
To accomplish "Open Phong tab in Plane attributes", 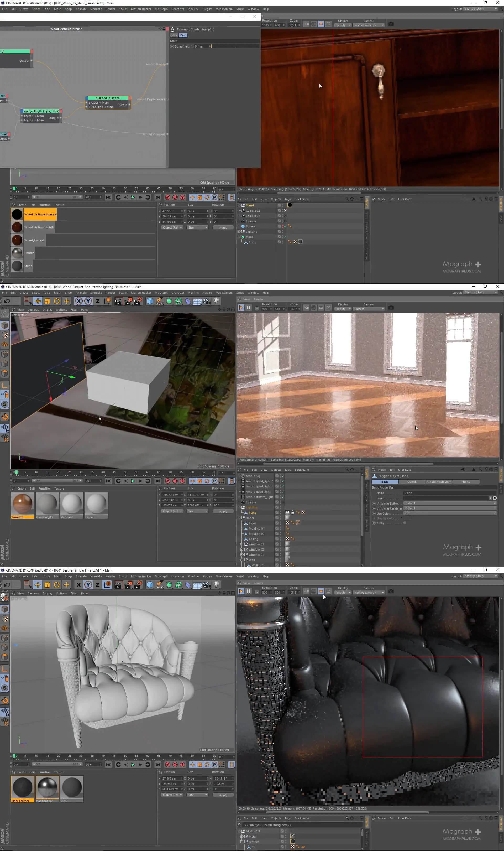I will tap(466, 482).
